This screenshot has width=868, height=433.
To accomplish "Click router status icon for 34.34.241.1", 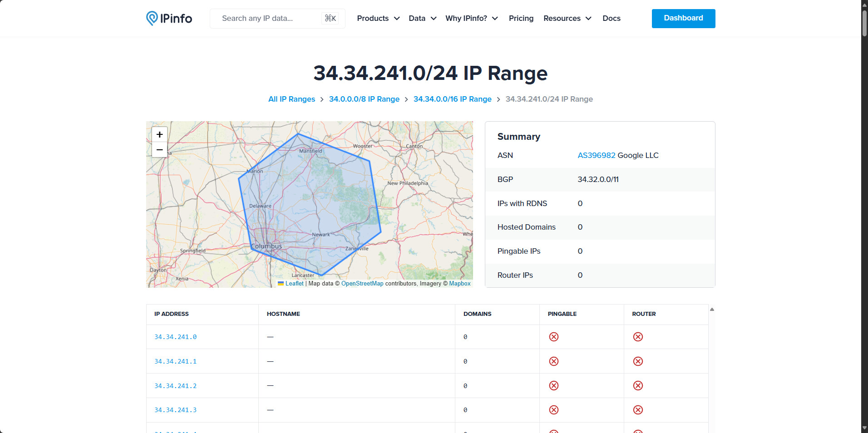I will (638, 361).
